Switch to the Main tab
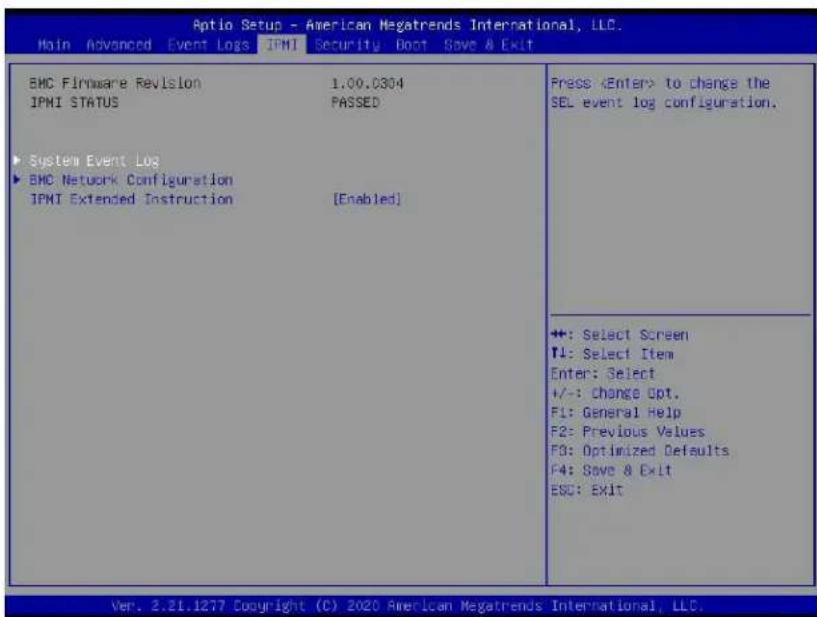 (54, 45)
